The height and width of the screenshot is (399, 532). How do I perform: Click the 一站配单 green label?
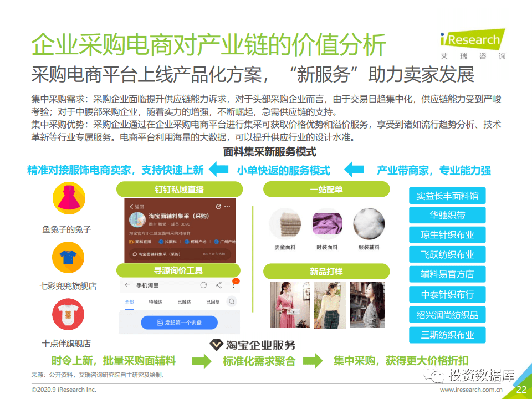pos(326,190)
